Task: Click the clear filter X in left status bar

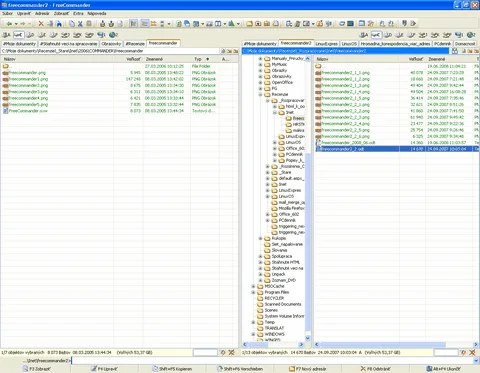Action: tap(231, 352)
